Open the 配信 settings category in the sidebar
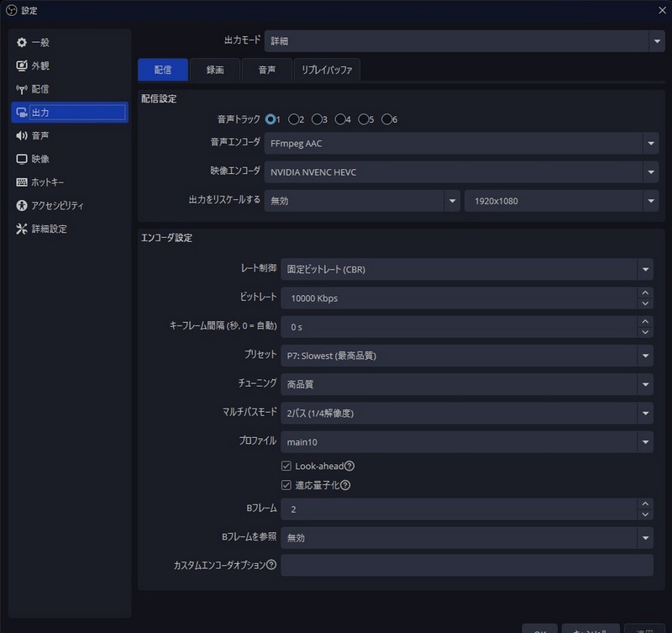672x633 pixels. (70, 89)
